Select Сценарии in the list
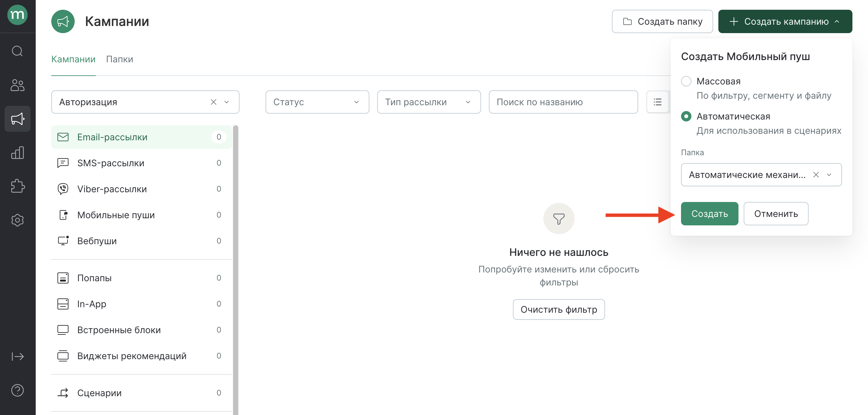 click(141, 393)
